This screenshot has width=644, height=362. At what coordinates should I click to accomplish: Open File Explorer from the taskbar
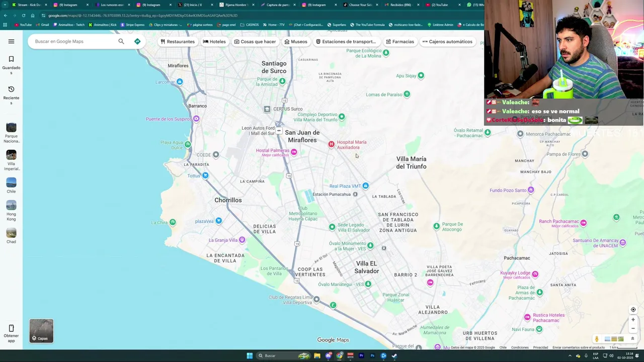tap(317, 355)
